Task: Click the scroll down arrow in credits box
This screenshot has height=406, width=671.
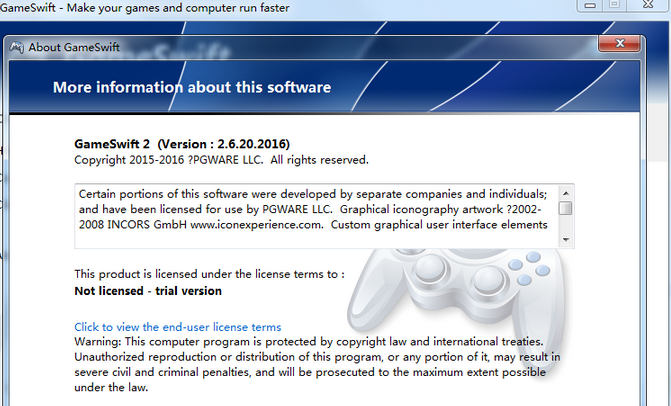Action: coord(566,240)
